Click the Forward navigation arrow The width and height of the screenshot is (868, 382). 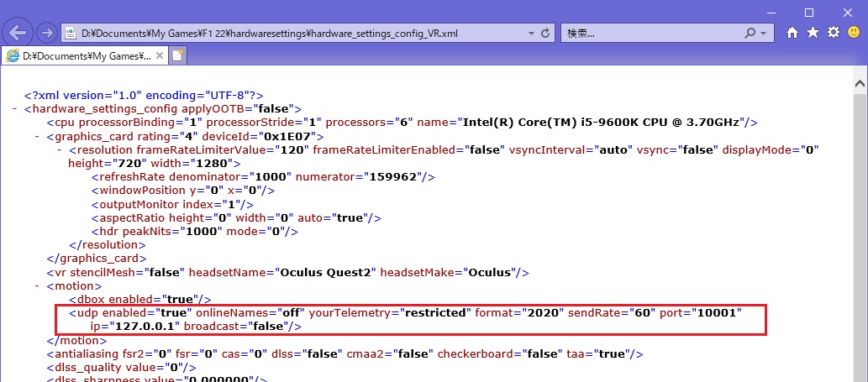(x=47, y=34)
